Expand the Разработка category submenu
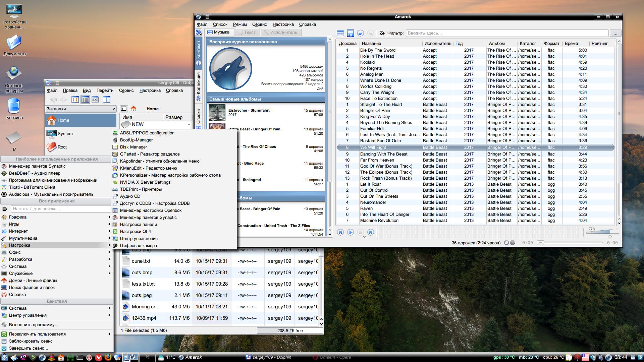644x362 pixels. (56, 259)
